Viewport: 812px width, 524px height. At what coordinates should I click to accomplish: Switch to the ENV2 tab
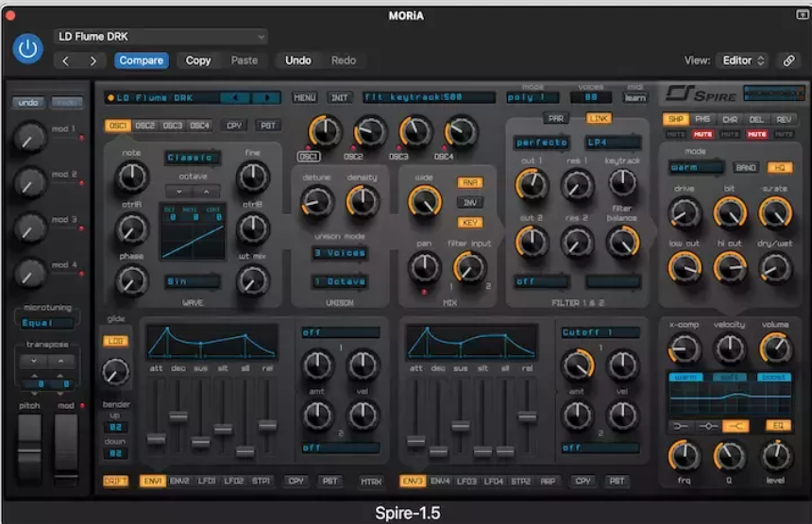(179, 481)
